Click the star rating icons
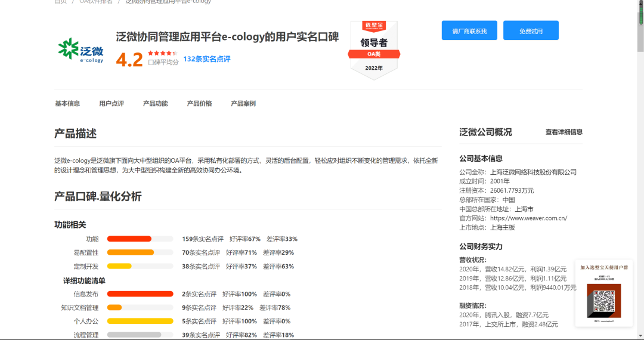The width and height of the screenshot is (644, 340). coord(162,53)
